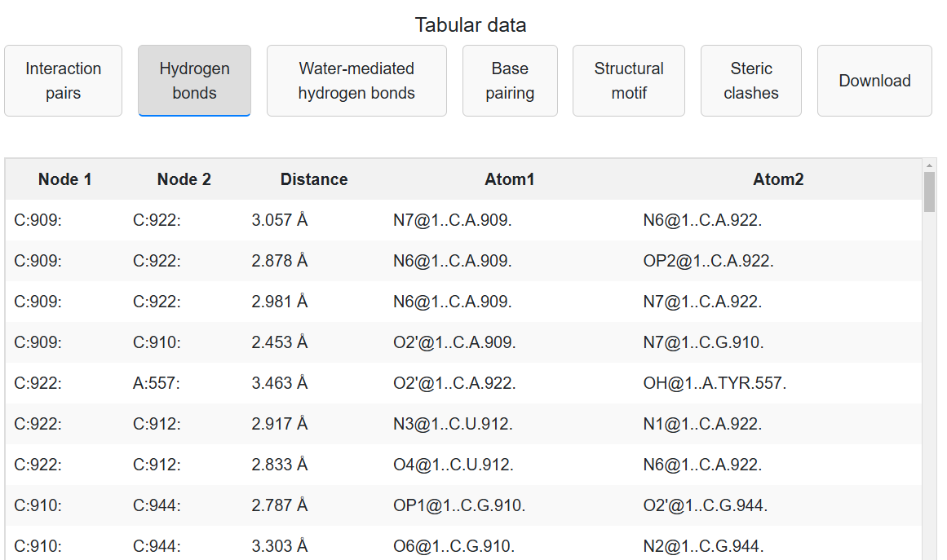Show the Structural motif tab
This screenshot has height=560, width=947.
click(629, 81)
